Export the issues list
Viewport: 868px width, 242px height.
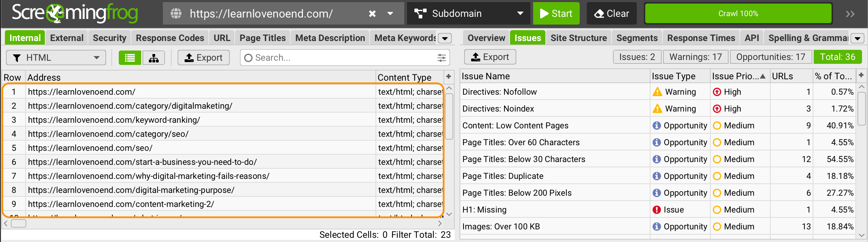click(490, 57)
